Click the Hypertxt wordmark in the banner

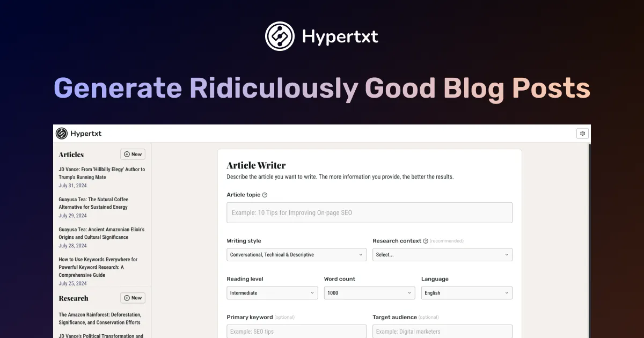coord(340,36)
